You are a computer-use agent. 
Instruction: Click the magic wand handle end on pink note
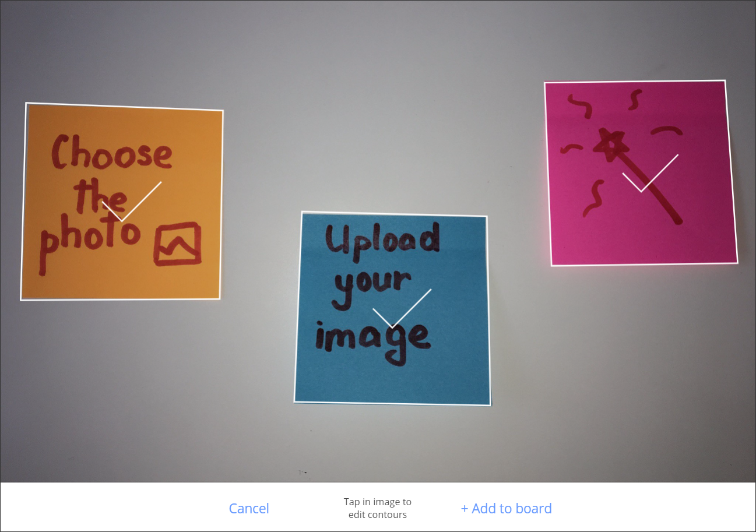click(675, 219)
